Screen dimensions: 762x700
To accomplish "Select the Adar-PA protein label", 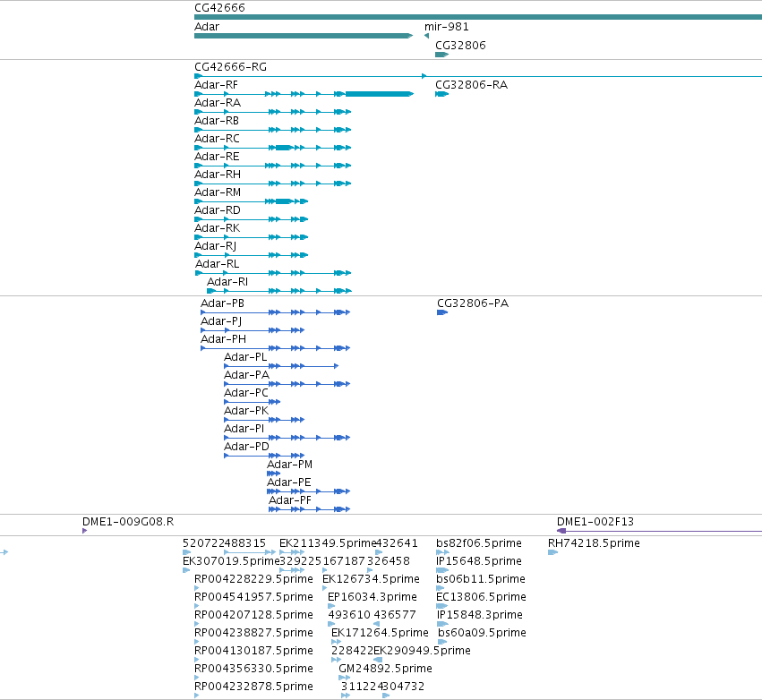I will point(246,375).
